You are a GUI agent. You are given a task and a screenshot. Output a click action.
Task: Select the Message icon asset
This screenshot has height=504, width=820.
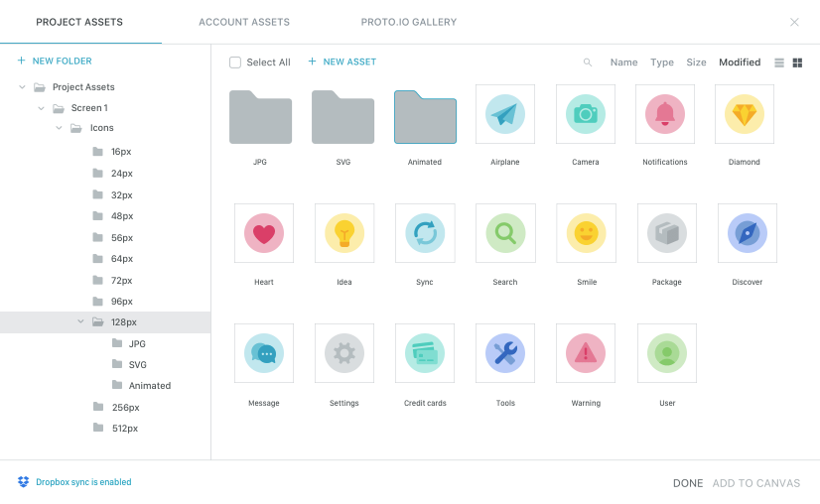coord(264,353)
